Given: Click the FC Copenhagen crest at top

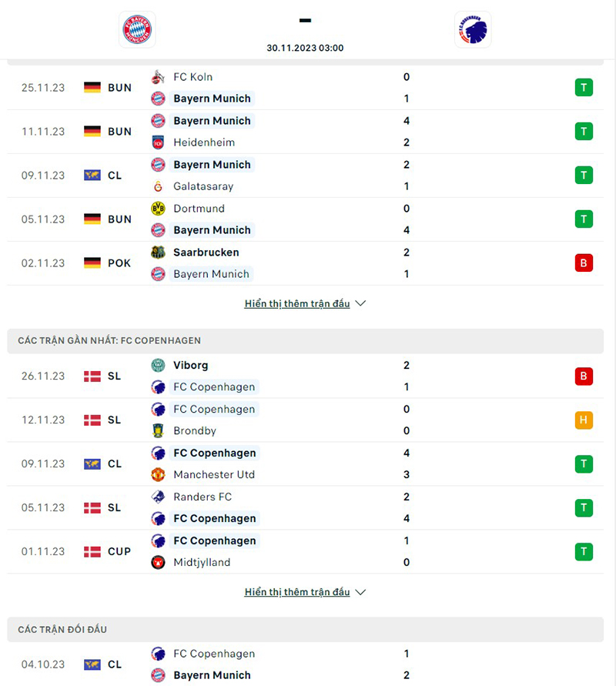Looking at the screenshot, I should click(x=472, y=29).
